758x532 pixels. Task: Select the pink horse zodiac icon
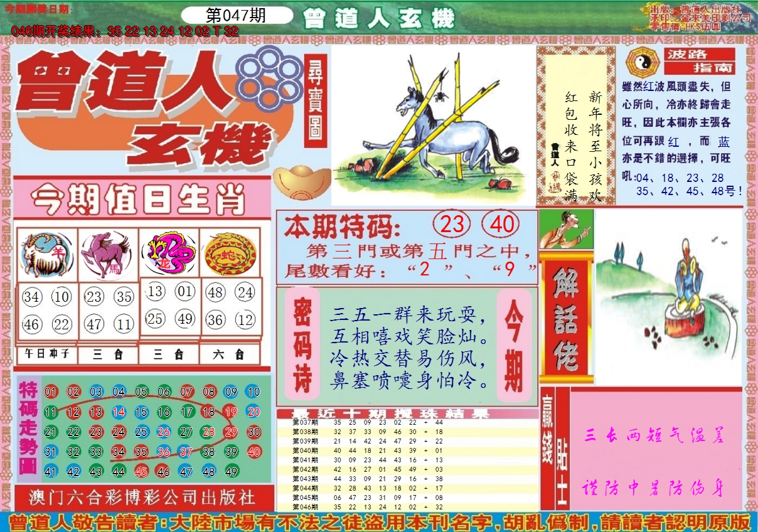(108, 254)
